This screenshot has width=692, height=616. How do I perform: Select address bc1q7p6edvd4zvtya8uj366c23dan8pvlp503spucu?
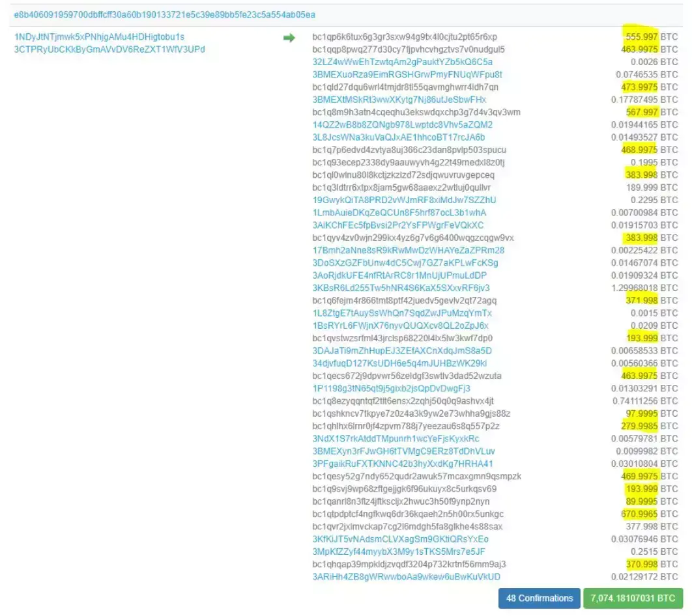409,150
